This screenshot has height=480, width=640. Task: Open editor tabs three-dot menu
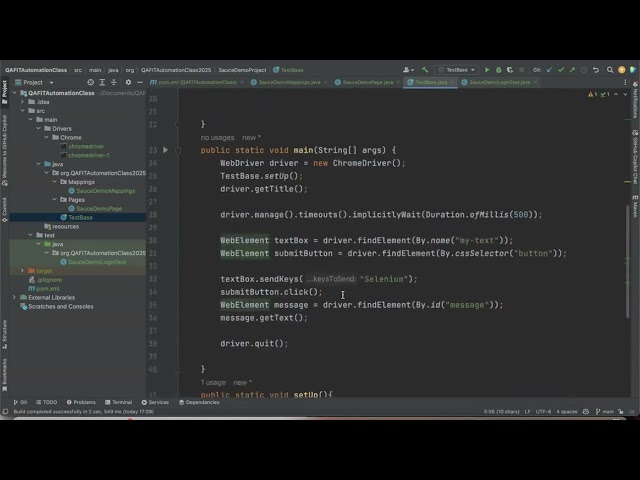click(625, 82)
